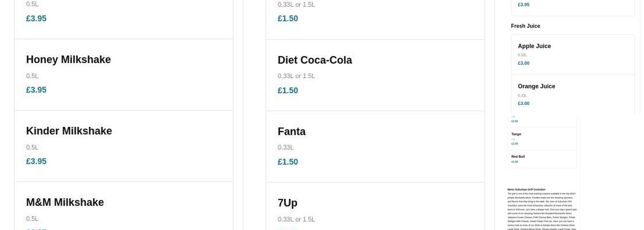
Task: Click the Kinder Milkshake £3.95 price
Action: click(x=36, y=161)
